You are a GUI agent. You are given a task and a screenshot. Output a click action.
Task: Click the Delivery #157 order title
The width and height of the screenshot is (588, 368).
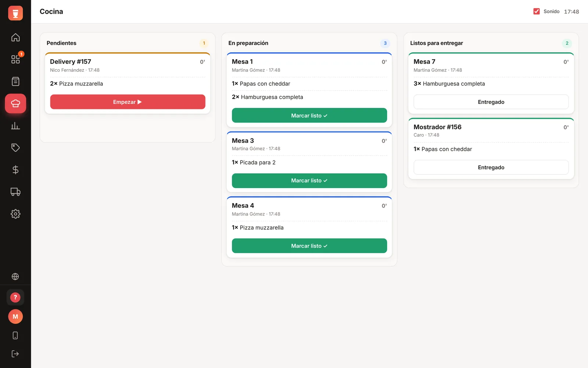(71, 61)
